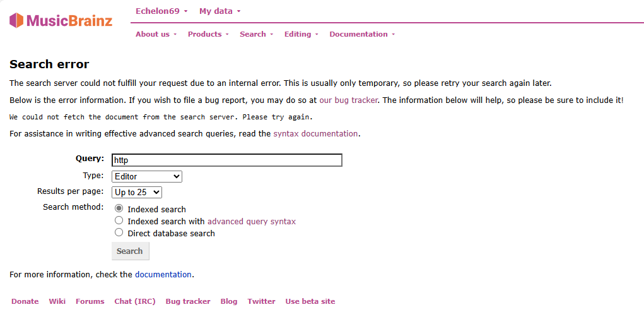Open the Documentation menu
The height and width of the screenshot is (331, 644).
(x=362, y=34)
